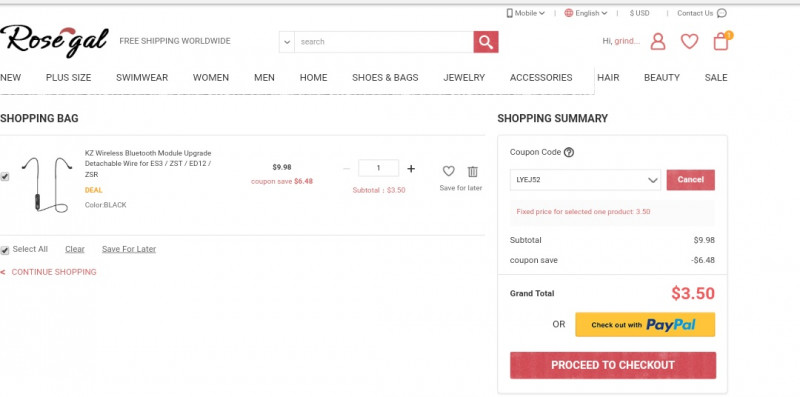Click the Coupon Code help question icon
The height and width of the screenshot is (397, 800).
569,152
